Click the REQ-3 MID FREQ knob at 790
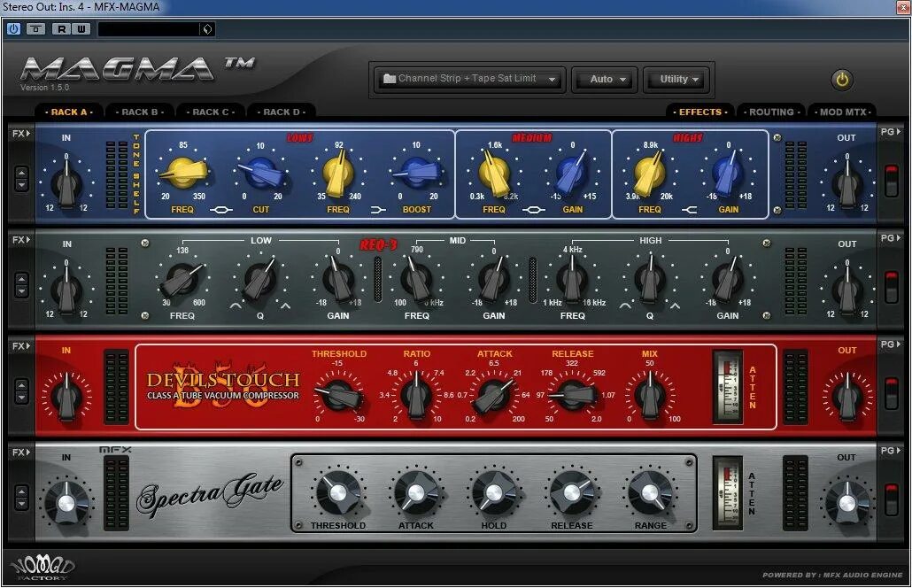Viewport: 912px width, 588px height. pyautogui.click(x=416, y=280)
